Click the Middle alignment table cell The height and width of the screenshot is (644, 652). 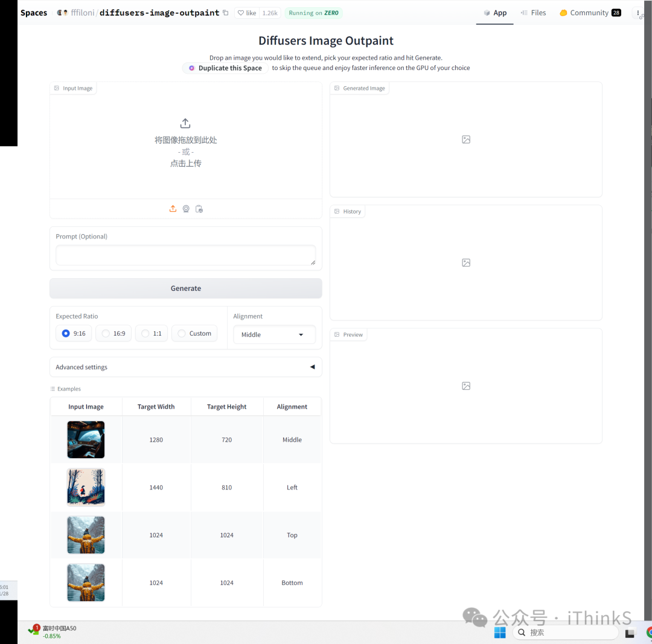click(x=292, y=440)
